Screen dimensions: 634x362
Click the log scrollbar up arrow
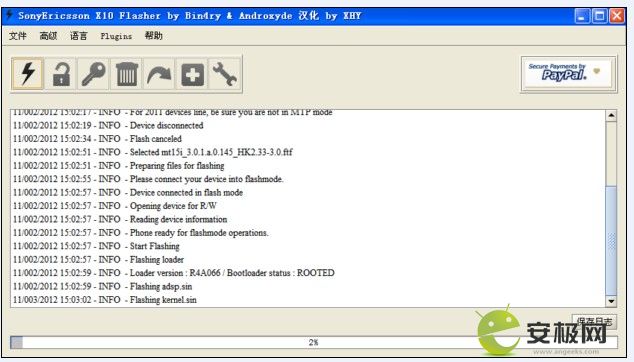(x=611, y=116)
